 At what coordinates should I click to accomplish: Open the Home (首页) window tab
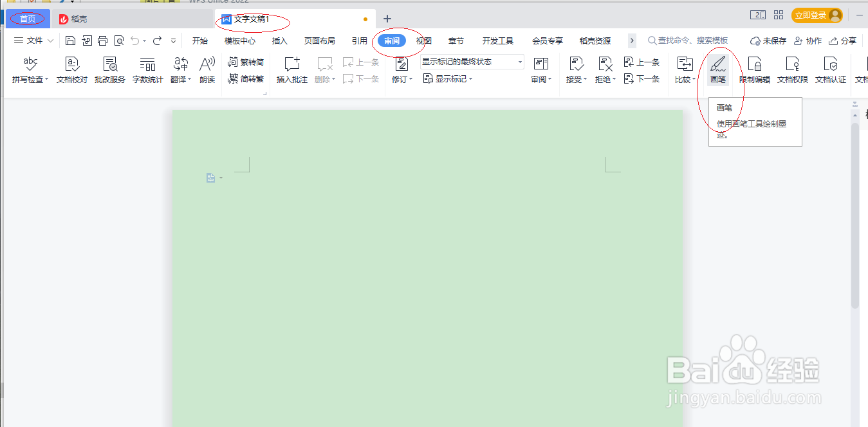click(28, 19)
